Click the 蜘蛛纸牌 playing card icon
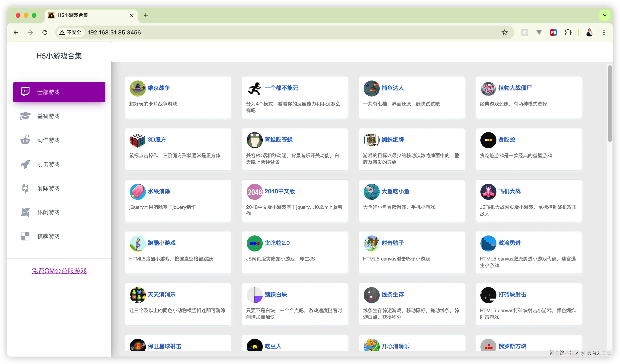Screen dimensions: 620x364 (x=371, y=140)
